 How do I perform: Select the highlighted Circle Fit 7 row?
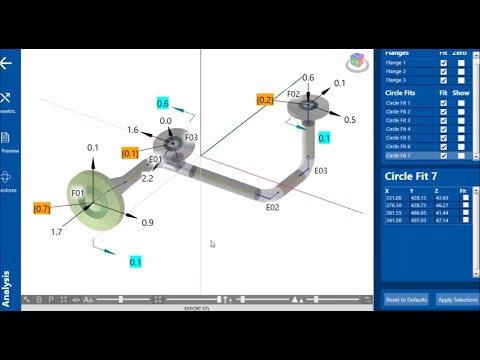428,155
